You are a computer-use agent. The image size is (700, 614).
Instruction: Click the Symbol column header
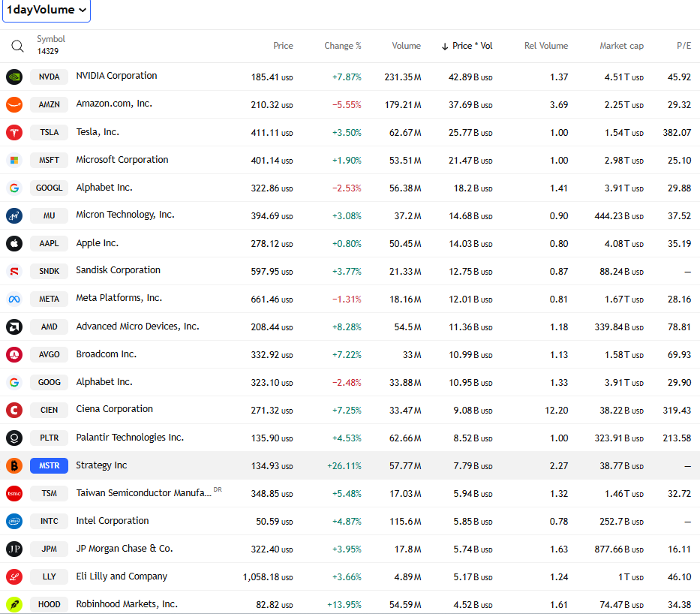[x=51, y=39]
